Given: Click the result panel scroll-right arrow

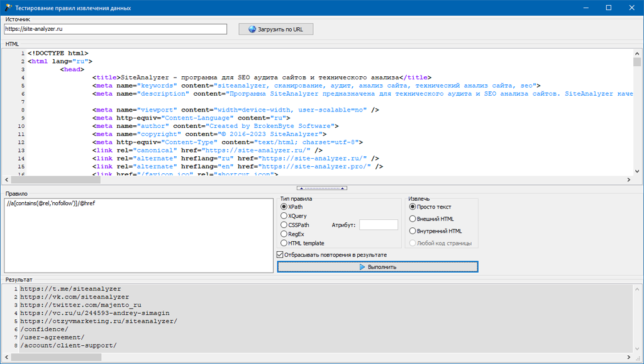Looking at the screenshot, I should [x=629, y=357].
